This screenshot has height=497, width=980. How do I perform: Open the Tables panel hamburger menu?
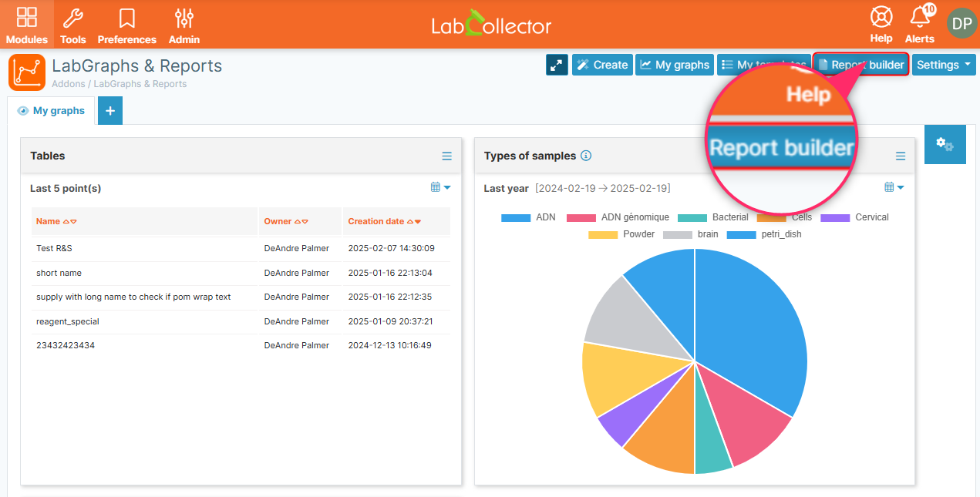447,156
